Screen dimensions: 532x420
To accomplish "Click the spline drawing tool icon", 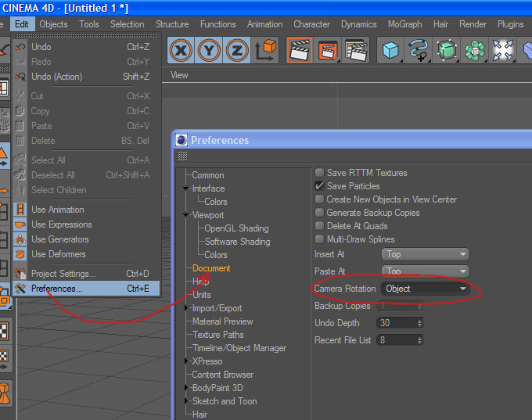I will (x=419, y=51).
